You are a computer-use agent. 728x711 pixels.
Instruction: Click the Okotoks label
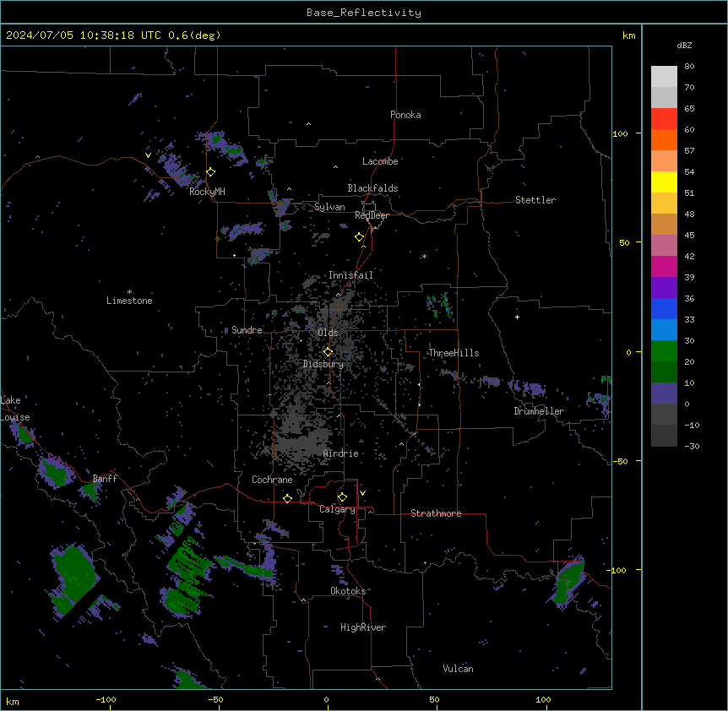348,591
